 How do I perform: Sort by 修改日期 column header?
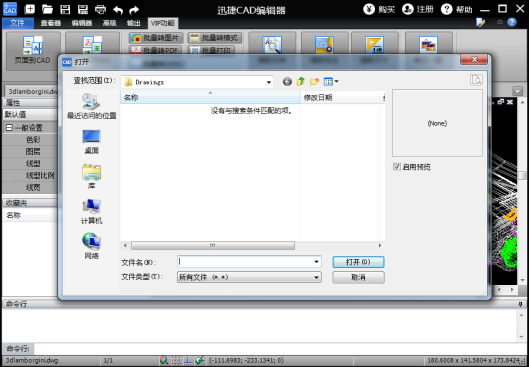[340, 97]
